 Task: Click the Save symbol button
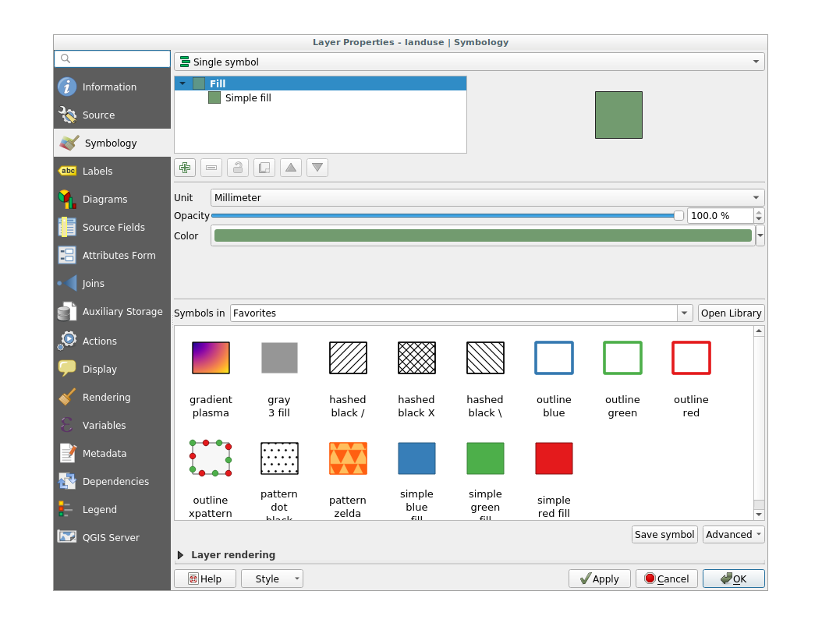pyautogui.click(x=664, y=534)
